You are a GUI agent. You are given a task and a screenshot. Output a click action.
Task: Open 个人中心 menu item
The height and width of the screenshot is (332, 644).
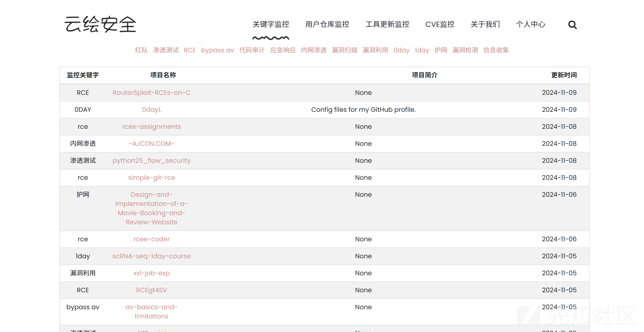[530, 24]
